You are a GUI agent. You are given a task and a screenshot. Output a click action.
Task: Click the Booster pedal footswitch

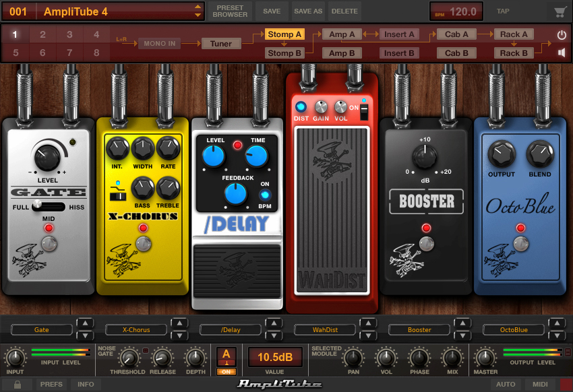pyautogui.click(x=426, y=243)
